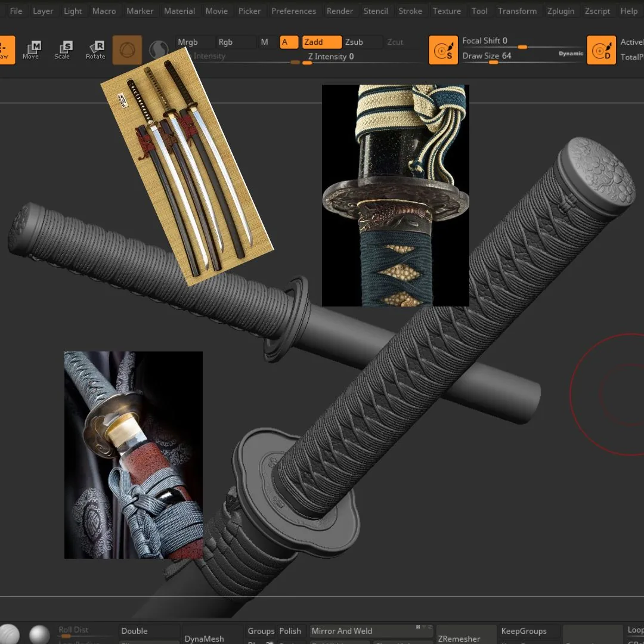Screen dimensions: 644x644
Task: Toggle the Mrgb channel button
Action: click(195, 42)
